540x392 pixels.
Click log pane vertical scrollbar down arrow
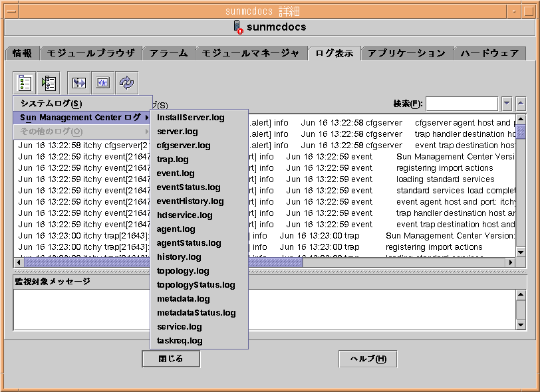(521, 252)
